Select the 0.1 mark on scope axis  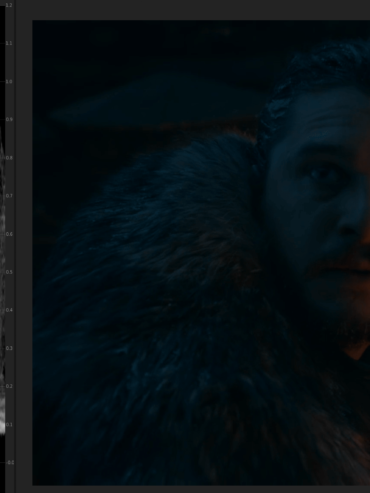tap(9, 424)
